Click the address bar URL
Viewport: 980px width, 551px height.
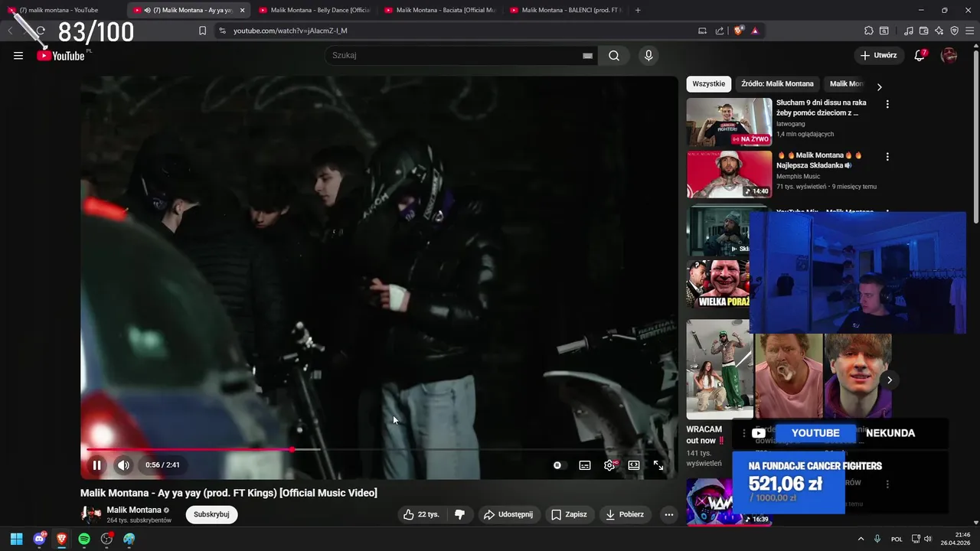[x=290, y=31]
